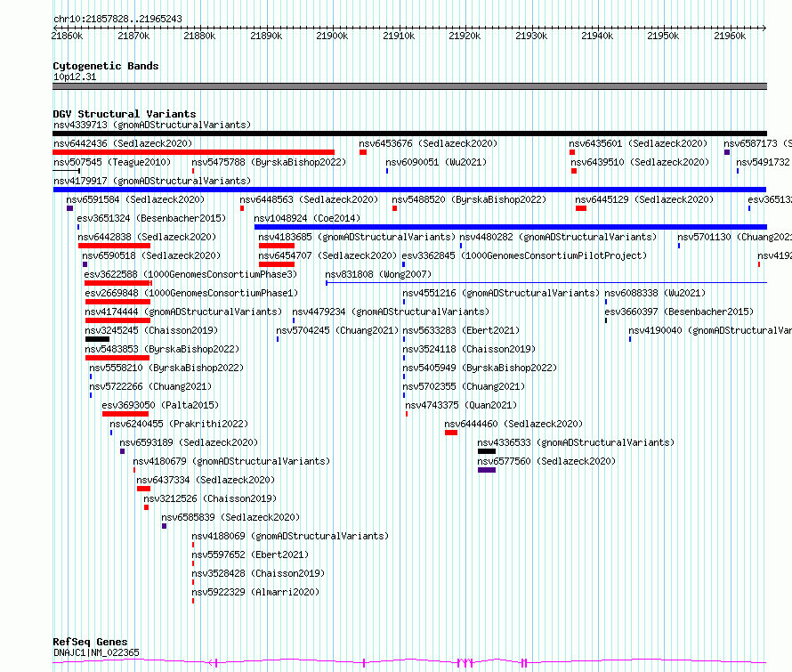Click nsv5483853 red variant bar
This screenshot has height=672, width=792.
117,358
